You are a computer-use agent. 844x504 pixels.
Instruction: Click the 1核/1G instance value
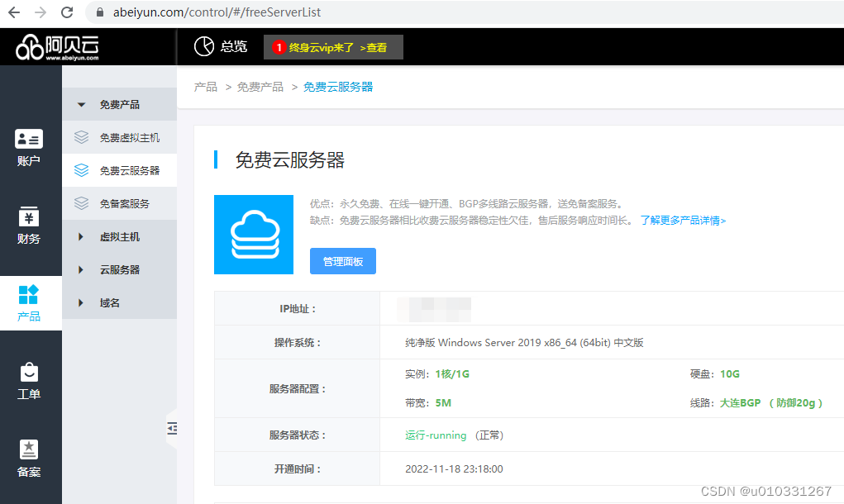point(452,373)
